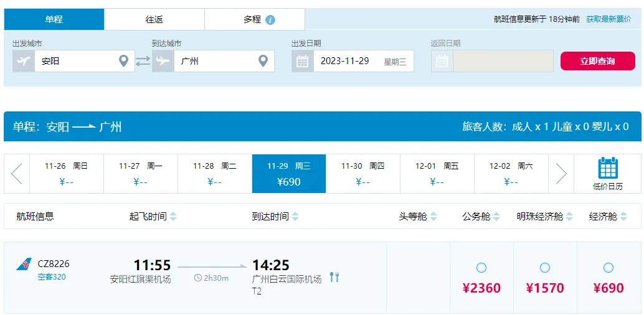644x315 pixels.
Task: Click flight number CZ8226
Action: click(x=54, y=264)
